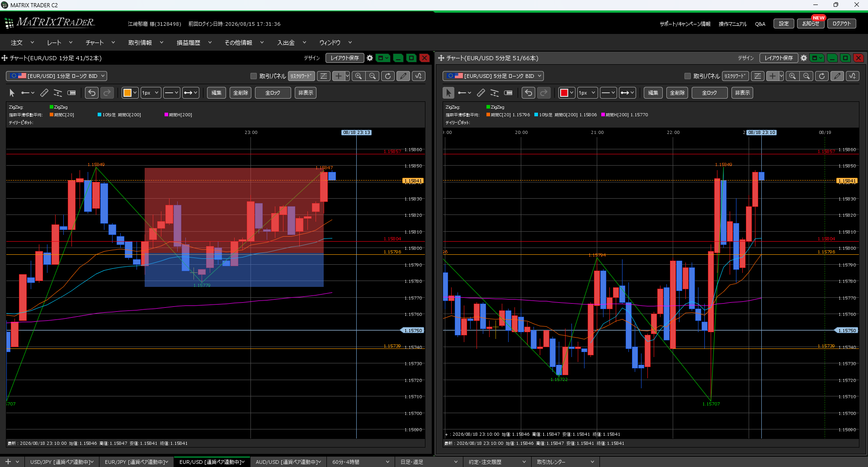Image resolution: width=868 pixels, height=467 pixels.
Task: Toggle the pencil drawing toolbar in 1分足 chart
Action: [x=403, y=76]
